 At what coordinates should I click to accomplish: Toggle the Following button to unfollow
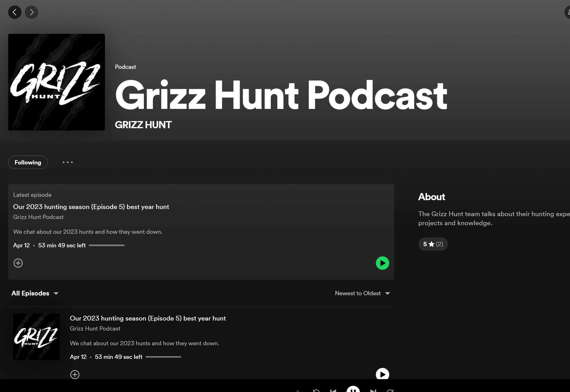[x=28, y=162]
